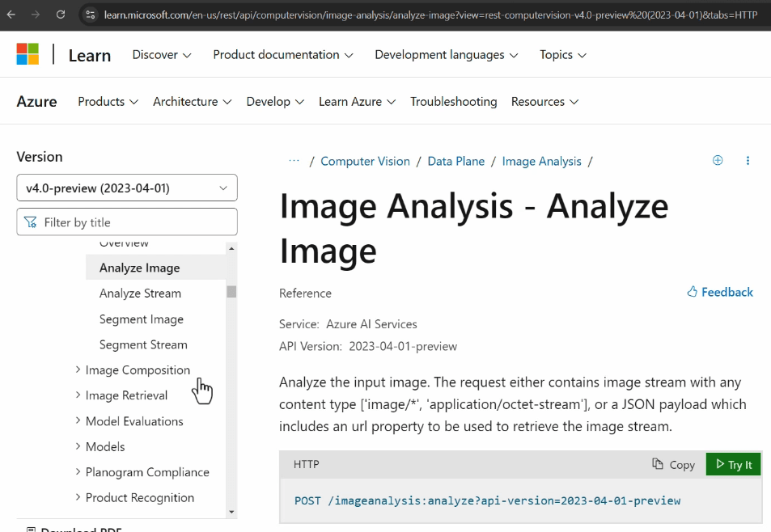Open the more actions three-dot menu

pos(748,161)
